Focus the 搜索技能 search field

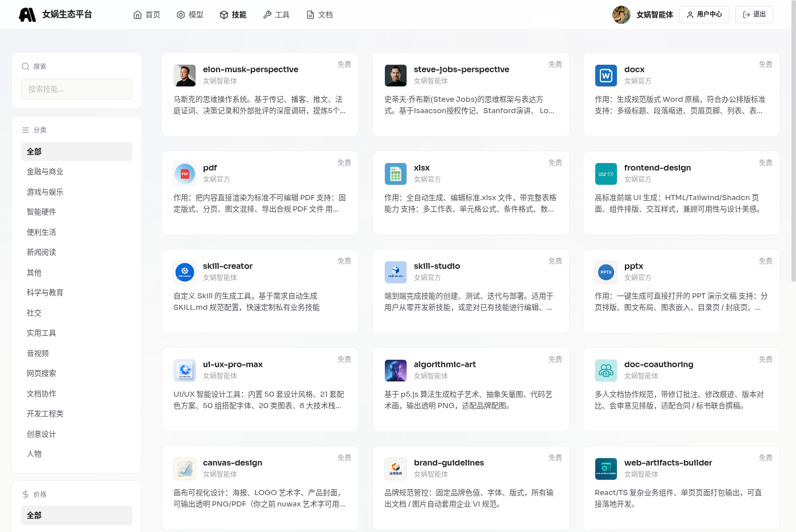click(x=77, y=89)
